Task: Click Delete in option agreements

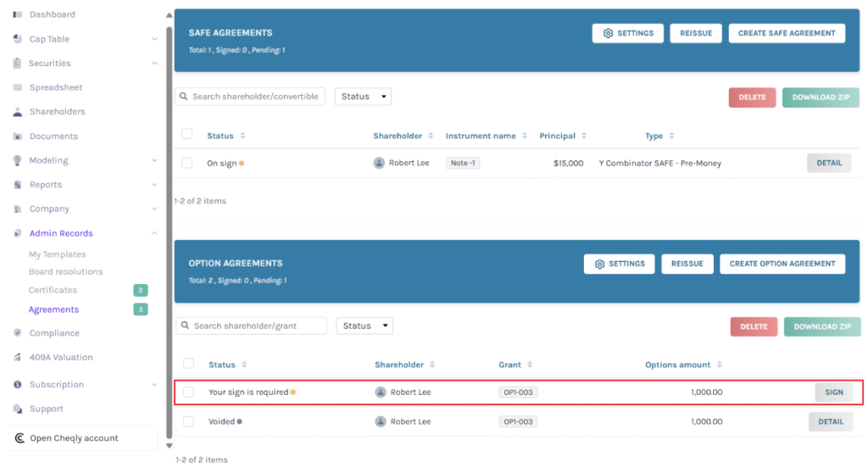Action: (754, 327)
